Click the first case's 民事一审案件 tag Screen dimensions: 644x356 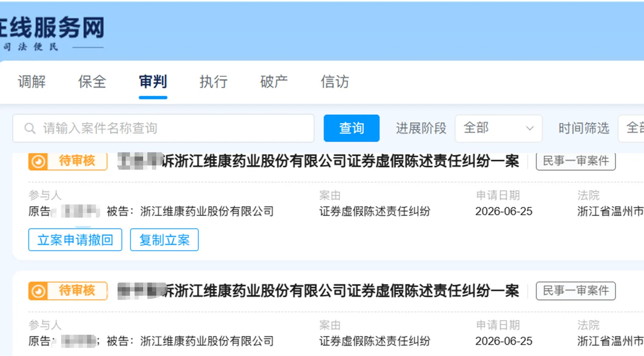click(576, 161)
